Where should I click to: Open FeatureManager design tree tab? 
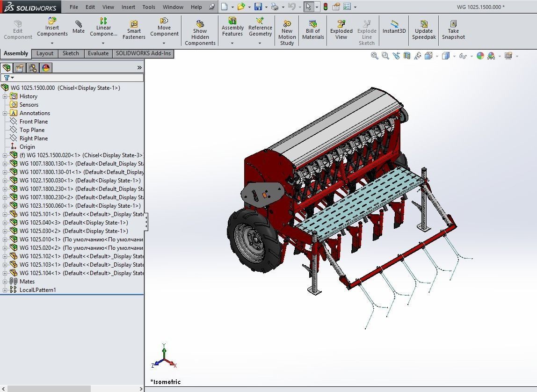[7, 68]
